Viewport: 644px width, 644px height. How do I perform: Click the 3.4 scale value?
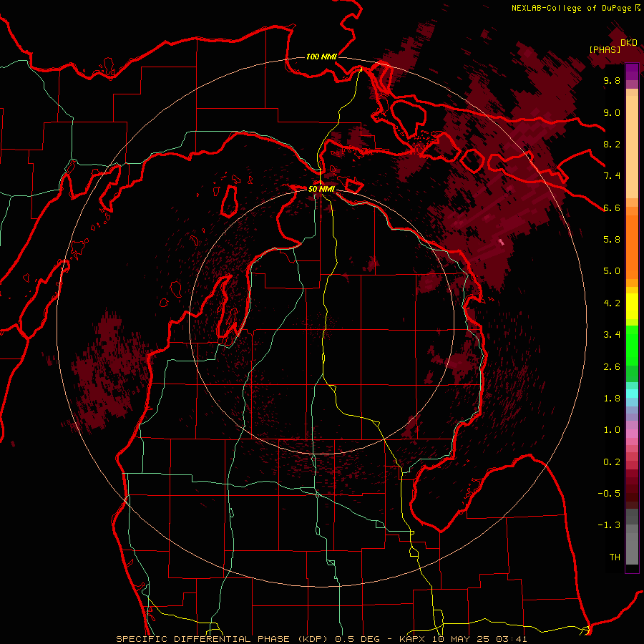(612, 335)
